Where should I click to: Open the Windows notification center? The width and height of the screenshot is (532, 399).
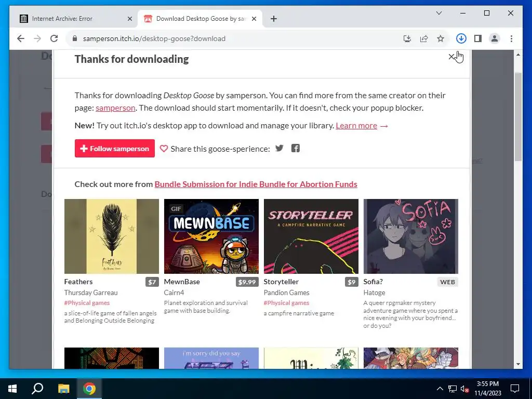515,389
